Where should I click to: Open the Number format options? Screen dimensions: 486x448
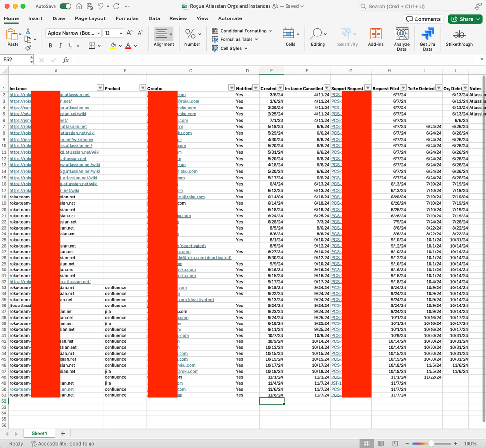192,37
